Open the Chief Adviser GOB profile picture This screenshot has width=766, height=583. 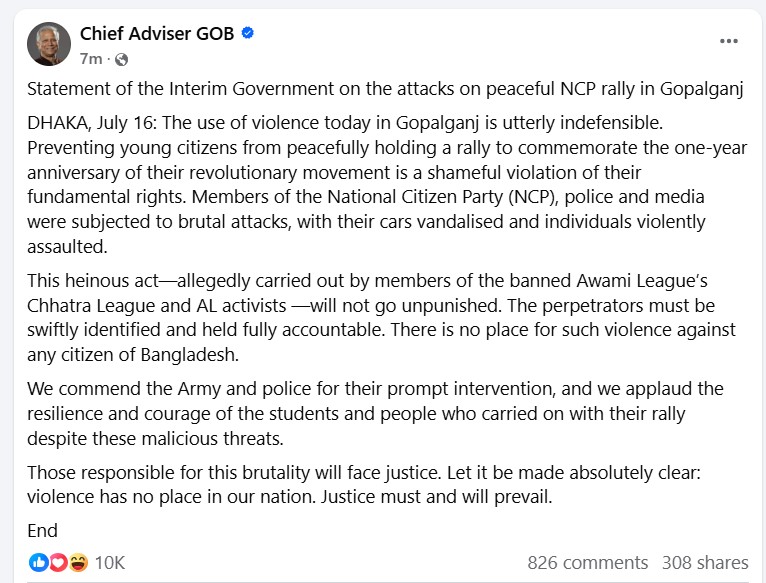coord(49,44)
